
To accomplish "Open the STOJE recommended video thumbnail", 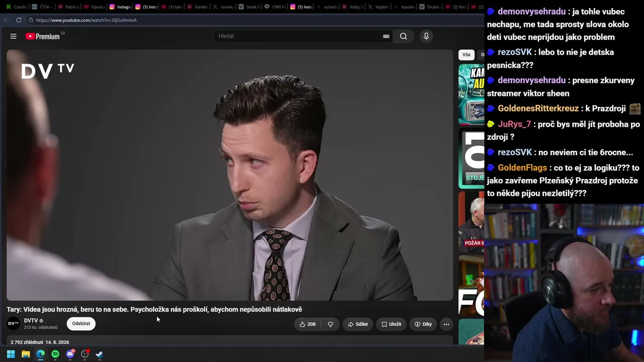I will [x=471, y=158].
